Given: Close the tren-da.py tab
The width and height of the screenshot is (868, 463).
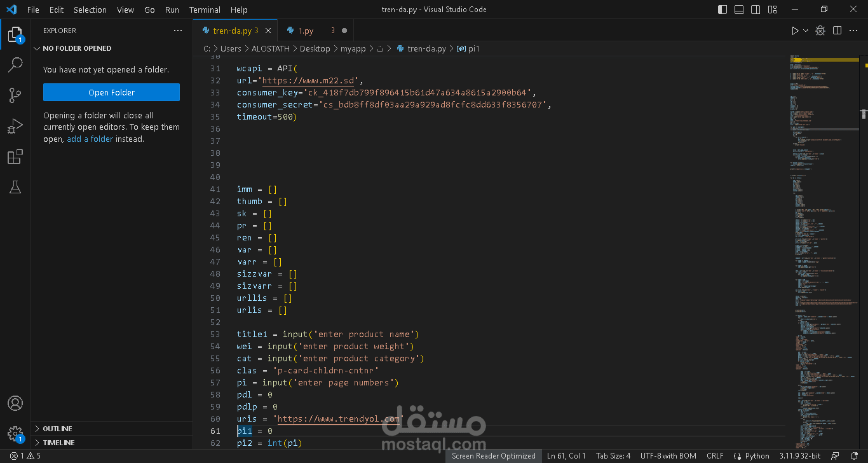Looking at the screenshot, I should (268, 31).
